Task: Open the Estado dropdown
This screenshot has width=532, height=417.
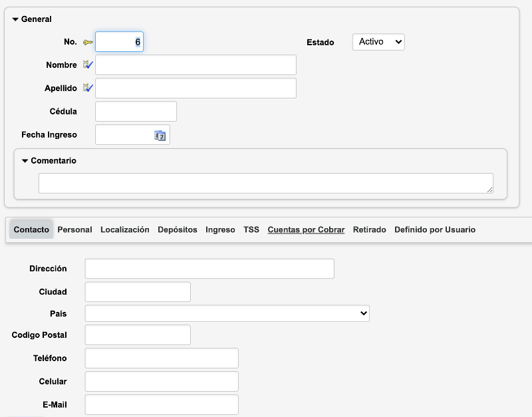Action: point(378,42)
